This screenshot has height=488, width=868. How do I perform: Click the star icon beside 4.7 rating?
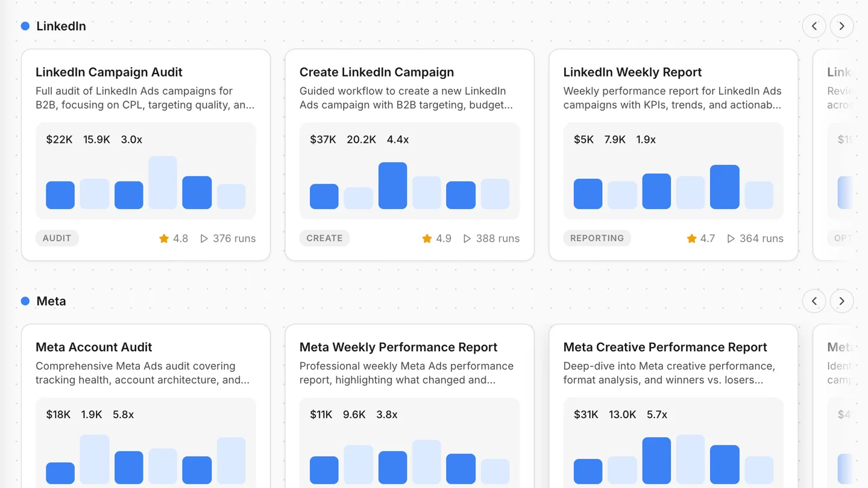(691, 239)
